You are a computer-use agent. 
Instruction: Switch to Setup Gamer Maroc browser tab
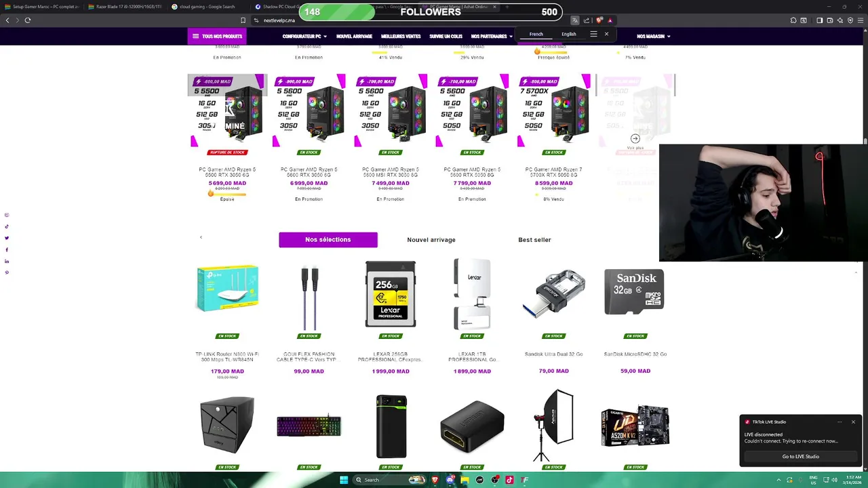point(41,7)
